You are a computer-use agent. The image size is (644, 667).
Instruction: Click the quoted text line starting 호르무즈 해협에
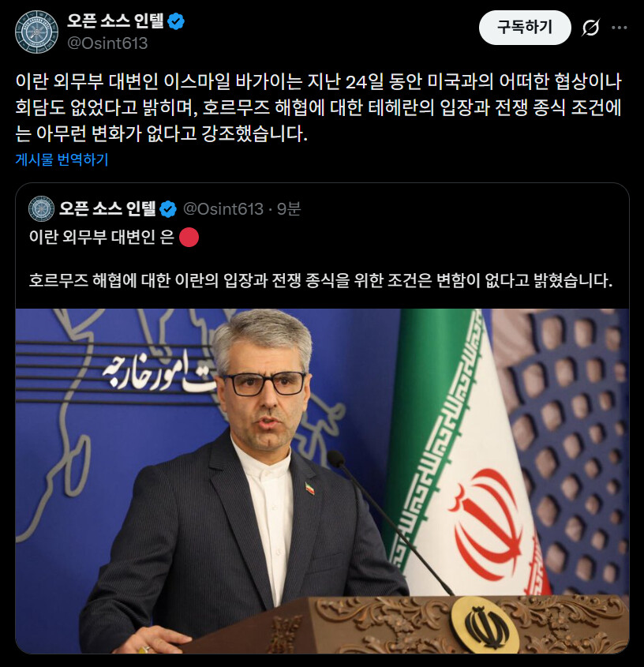(x=320, y=280)
